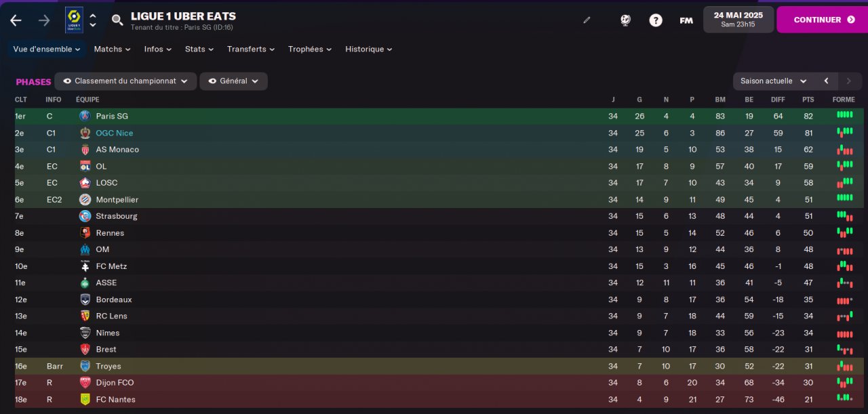Click the AS Monaco club crest
The width and height of the screenshot is (868, 414).
(x=85, y=150)
